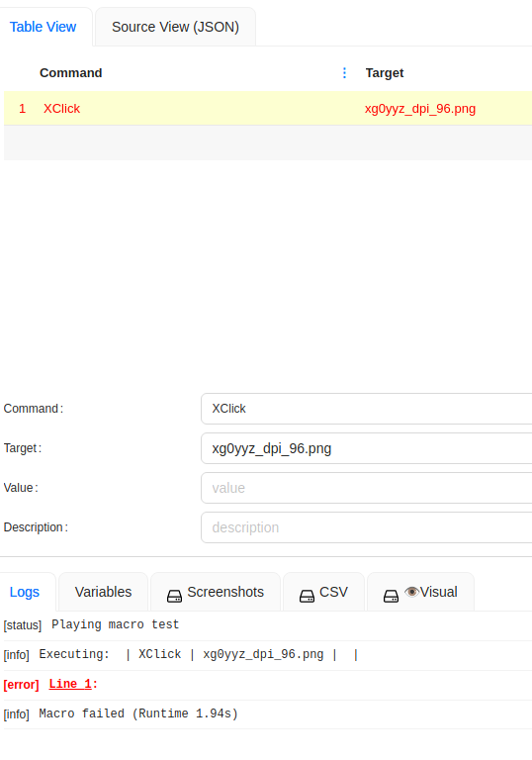Click the eye icon on Visual tab
This screenshot has height=760, width=532.
[411, 592]
